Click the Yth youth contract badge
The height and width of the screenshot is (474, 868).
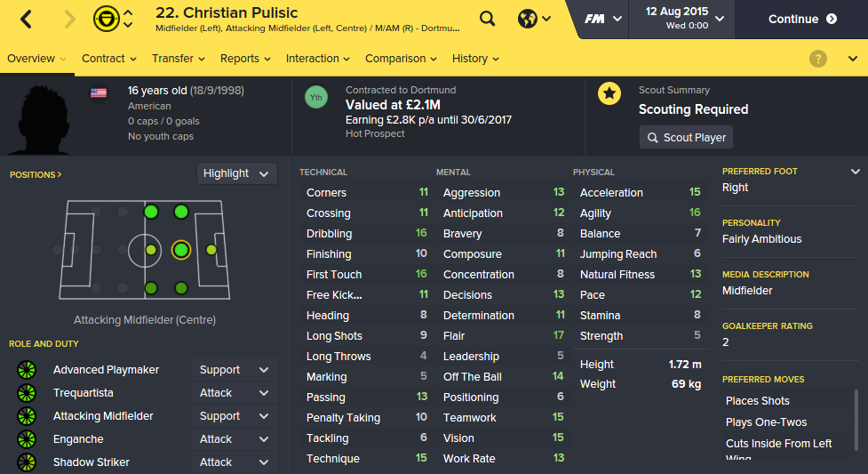[x=315, y=97]
